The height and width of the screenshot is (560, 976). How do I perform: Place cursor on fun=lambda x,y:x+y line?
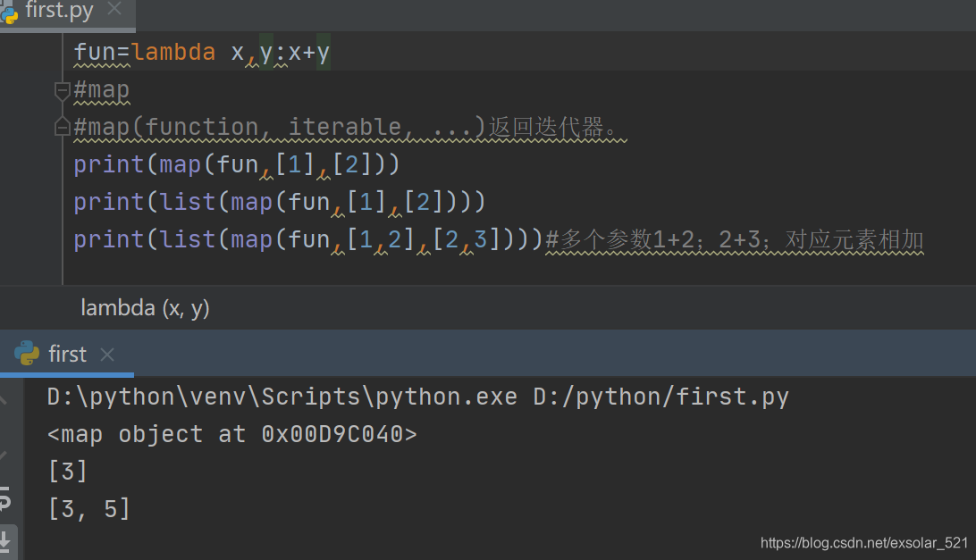pyautogui.click(x=202, y=53)
